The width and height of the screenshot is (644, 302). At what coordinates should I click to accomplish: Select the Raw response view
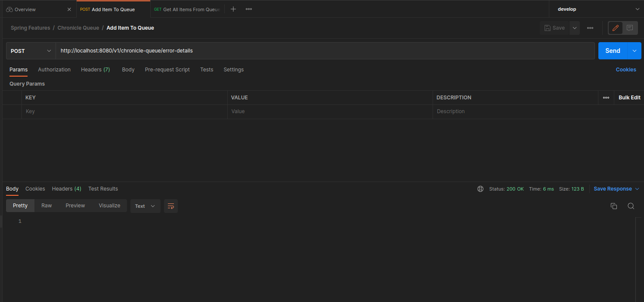point(46,206)
